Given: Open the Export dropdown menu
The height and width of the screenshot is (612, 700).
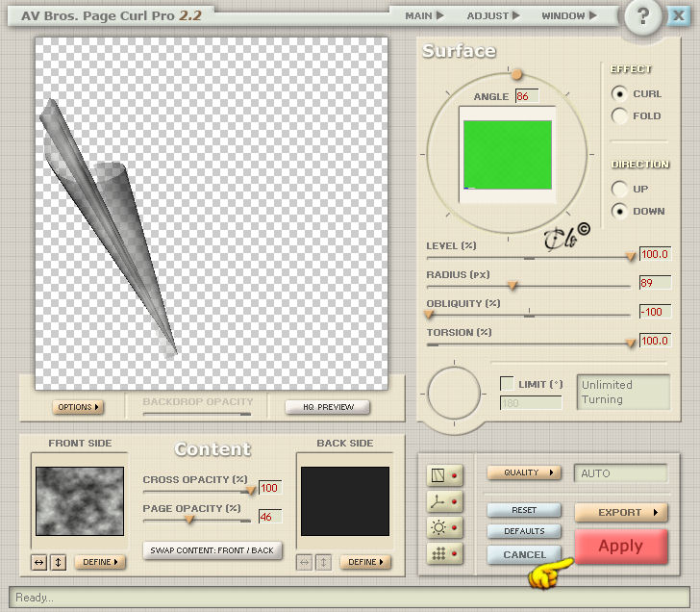Looking at the screenshot, I should 621,512.
